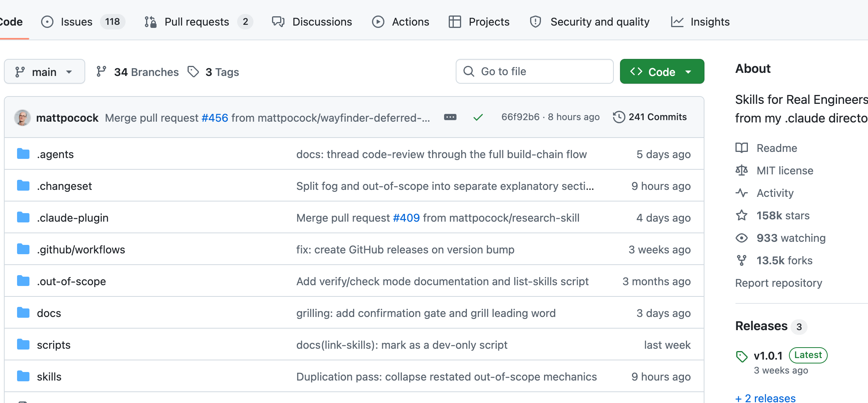View the MIT license link
The width and height of the screenshot is (868, 403).
(x=775, y=170)
